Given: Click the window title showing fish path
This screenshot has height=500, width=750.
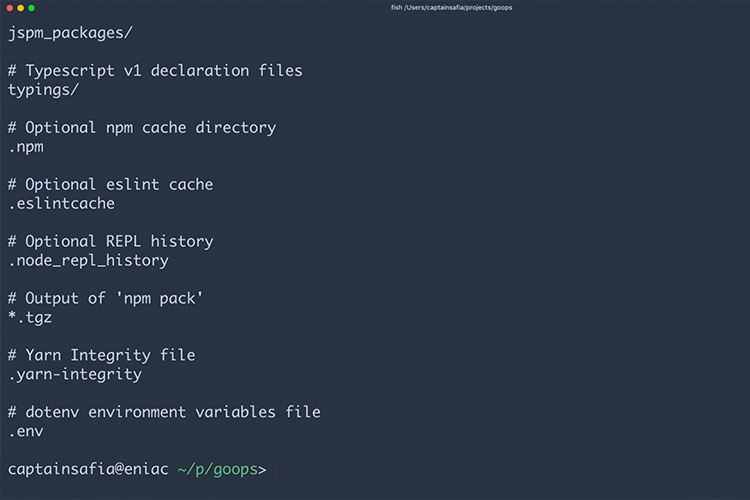Looking at the screenshot, I should point(451,8).
